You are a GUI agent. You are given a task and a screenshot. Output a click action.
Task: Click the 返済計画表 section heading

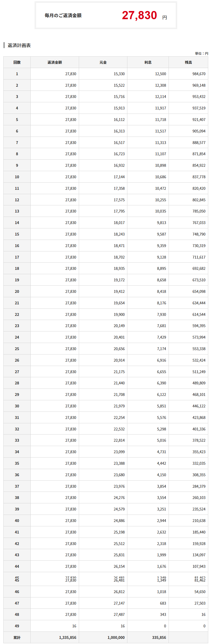(x=19, y=46)
